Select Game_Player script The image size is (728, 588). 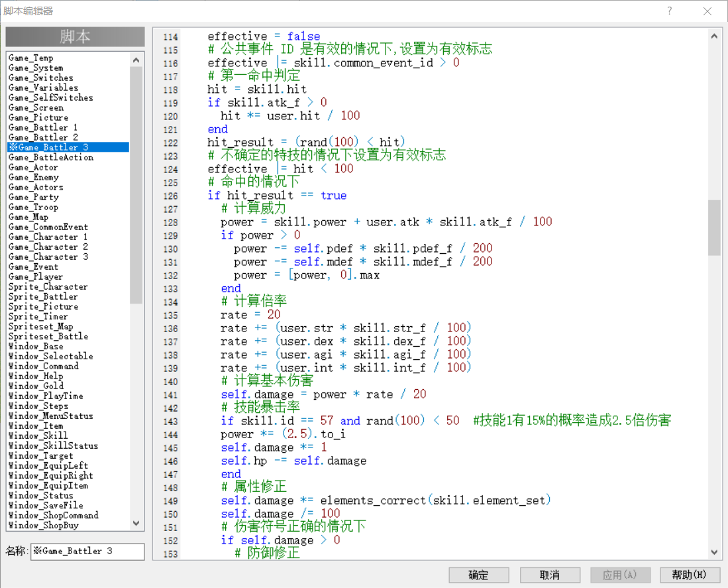(x=68, y=277)
